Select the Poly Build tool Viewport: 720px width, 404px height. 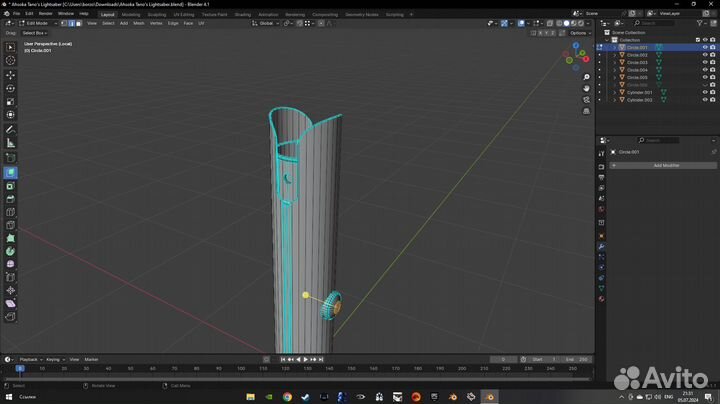tap(10, 238)
